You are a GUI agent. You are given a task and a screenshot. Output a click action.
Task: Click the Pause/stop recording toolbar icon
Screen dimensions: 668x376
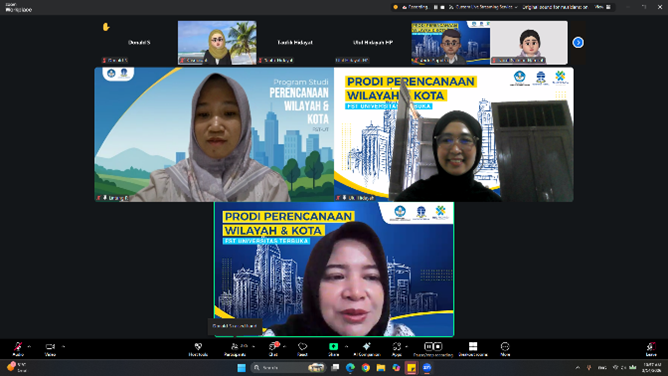[433, 347]
